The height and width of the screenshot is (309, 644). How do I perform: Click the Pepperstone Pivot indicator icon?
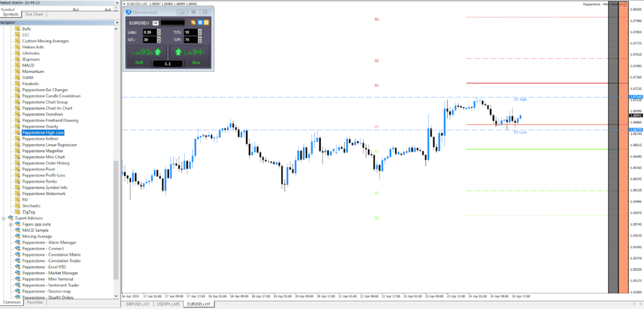[x=18, y=169]
